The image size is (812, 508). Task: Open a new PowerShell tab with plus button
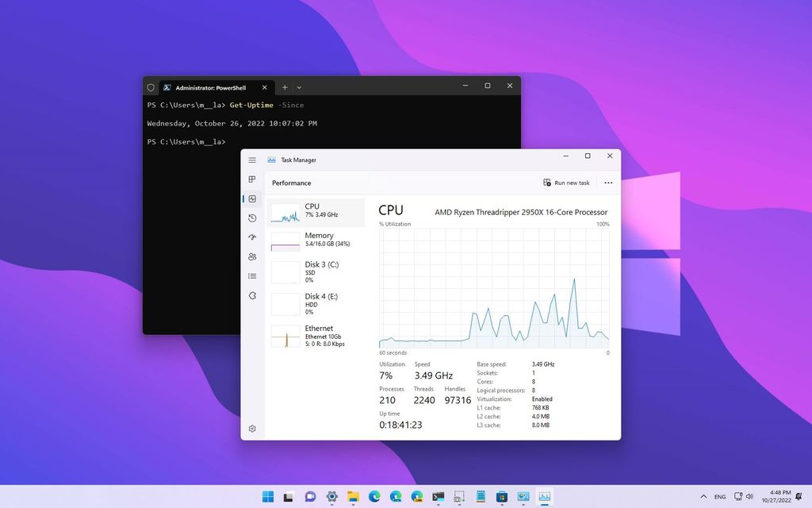(x=284, y=87)
